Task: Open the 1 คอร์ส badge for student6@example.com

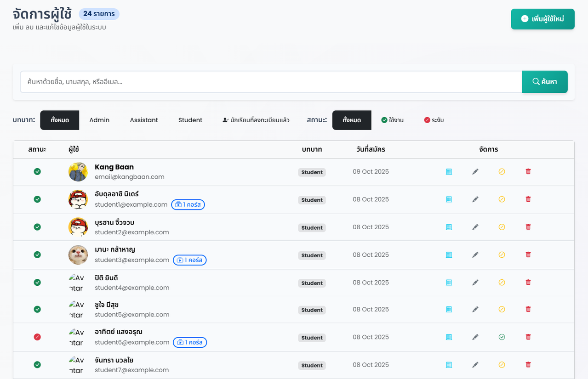Action: point(190,342)
